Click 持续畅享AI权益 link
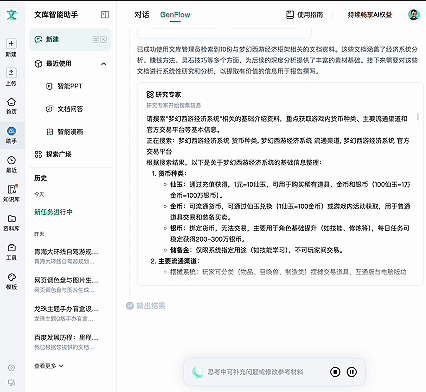 click(x=370, y=15)
